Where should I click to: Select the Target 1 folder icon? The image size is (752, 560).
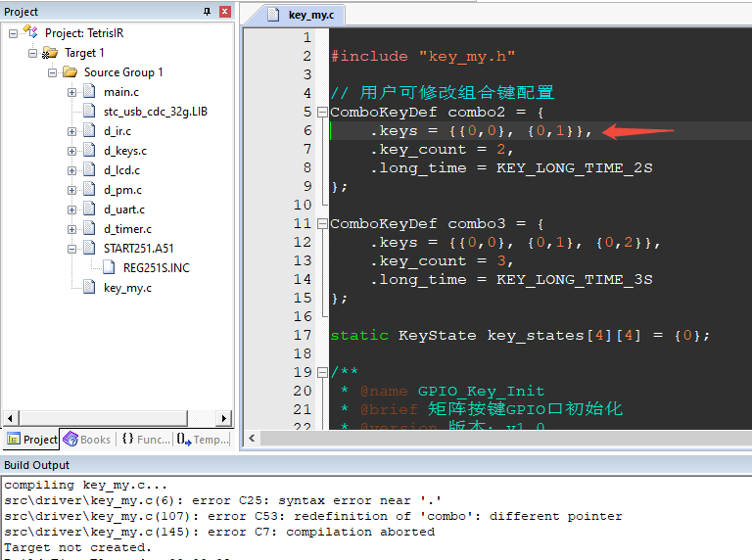(x=50, y=52)
